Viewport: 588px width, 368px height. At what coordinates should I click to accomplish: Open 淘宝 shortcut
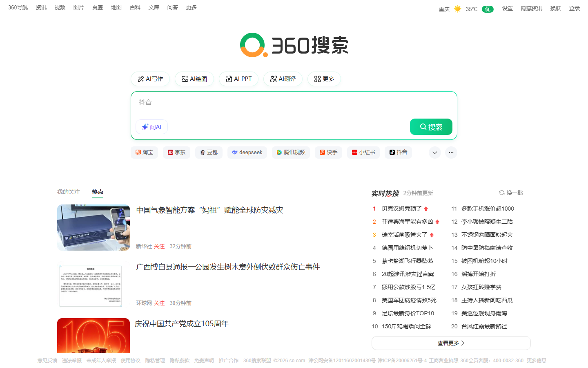point(145,152)
